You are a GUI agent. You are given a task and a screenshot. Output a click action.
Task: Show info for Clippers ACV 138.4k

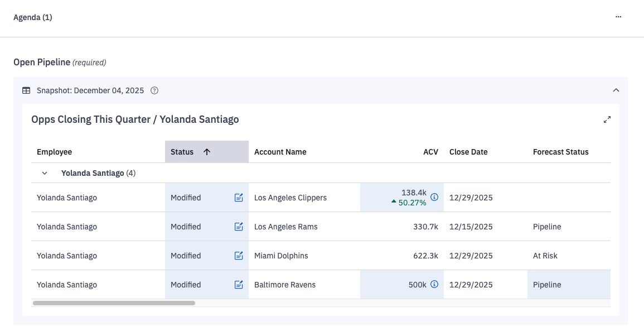click(x=434, y=197)
